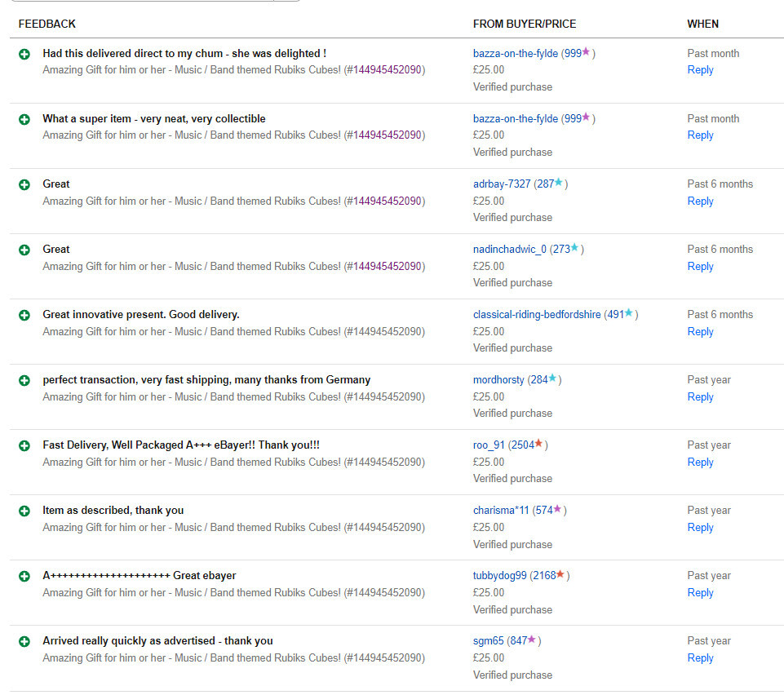Screen dimensions: 784x695
Task: Reply to tubbydog99's feedback
Action: pos(700,593)
